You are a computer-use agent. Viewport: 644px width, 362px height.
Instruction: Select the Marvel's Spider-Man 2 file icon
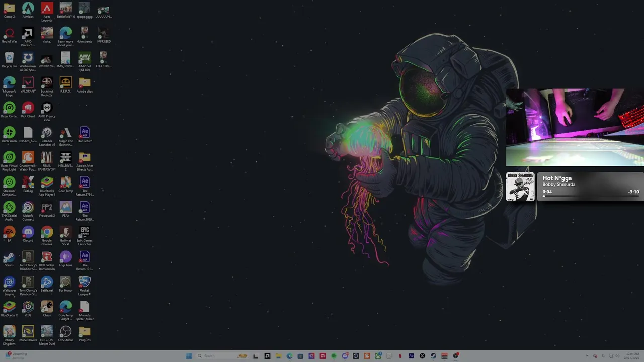pyautogui.click(x=85, y=310)
